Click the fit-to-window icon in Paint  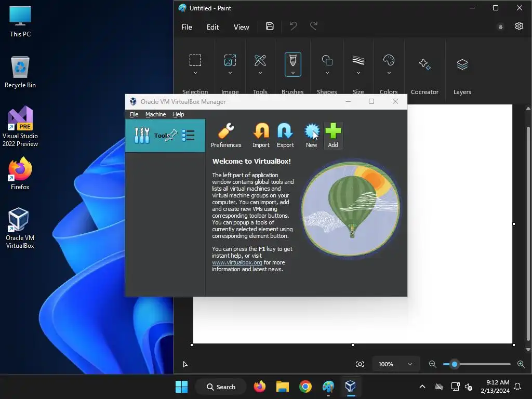(x=360, y=364)
